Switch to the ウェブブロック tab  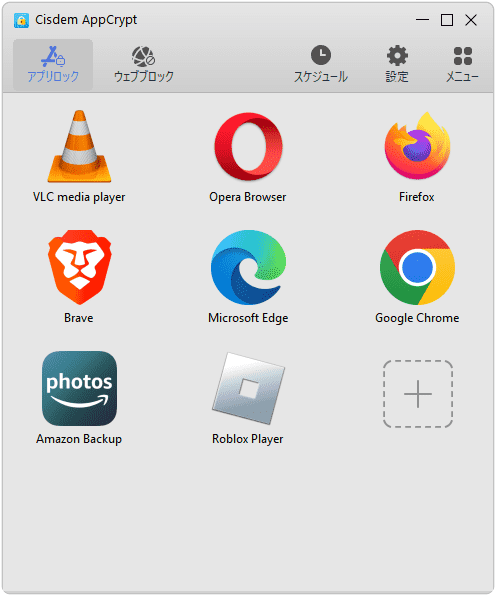click(144, 65)
